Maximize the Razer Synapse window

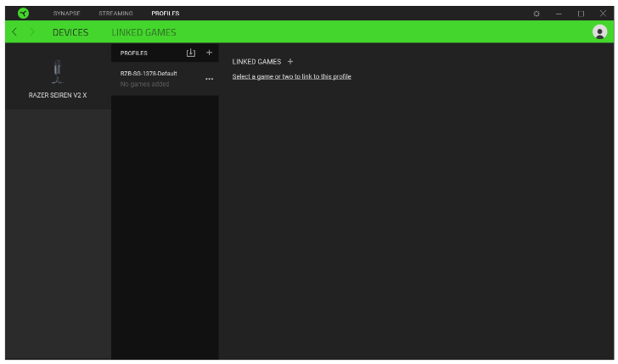point(581,14)
